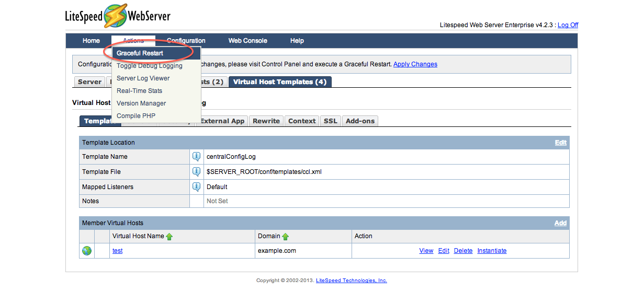The width and height of the screenshot is (644, 292).
Task: Click info icon next to Mapped Listeners
Action: click(x=196, y=186)
